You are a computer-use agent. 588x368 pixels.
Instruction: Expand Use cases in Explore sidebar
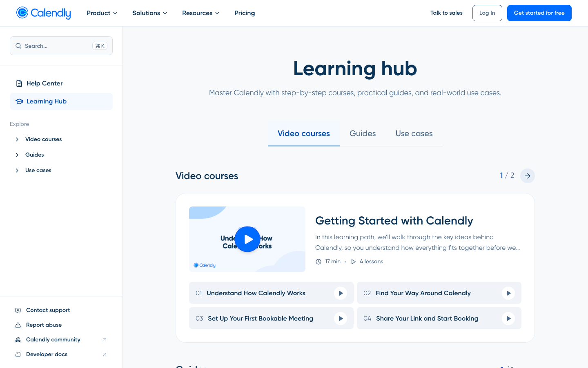pyautogui.click(x=17, y=171)
